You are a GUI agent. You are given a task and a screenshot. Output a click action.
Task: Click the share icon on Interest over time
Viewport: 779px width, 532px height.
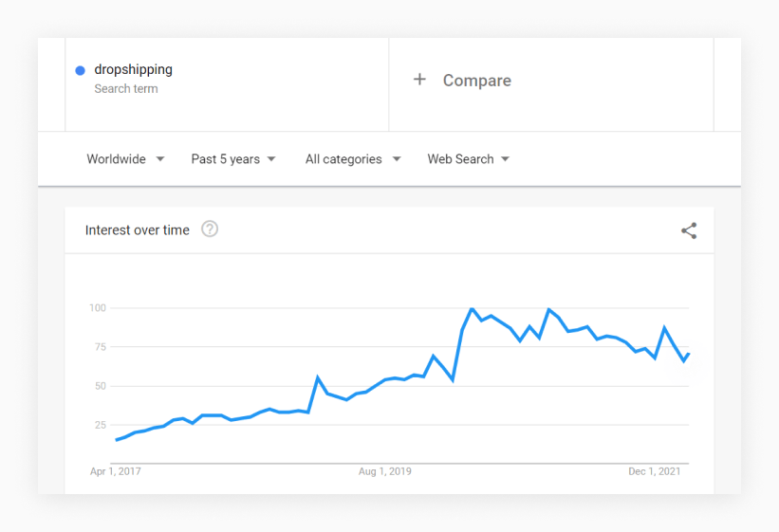(689, 230)
